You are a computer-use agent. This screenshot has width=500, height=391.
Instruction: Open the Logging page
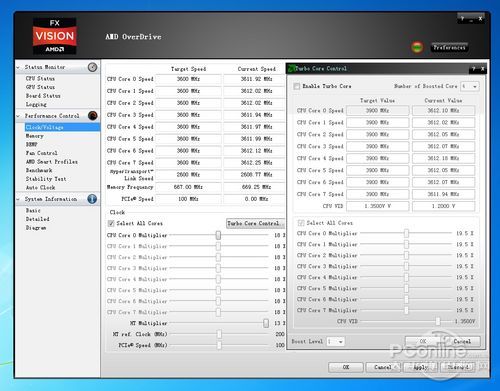[36, 104]
